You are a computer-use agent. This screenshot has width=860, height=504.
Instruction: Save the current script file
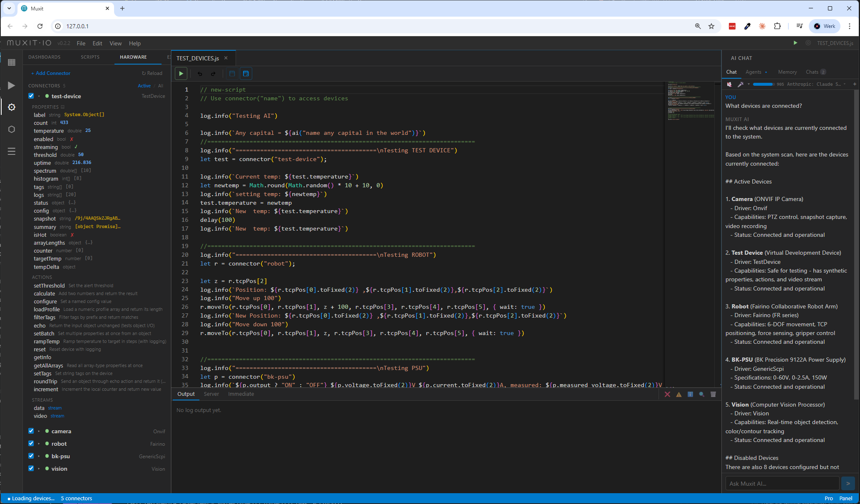pyautogui.click(x=232, y=73)
